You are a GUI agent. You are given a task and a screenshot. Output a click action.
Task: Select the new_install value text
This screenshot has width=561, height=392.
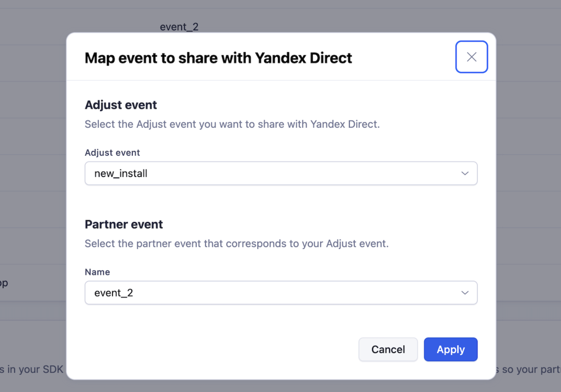[121, 174]
